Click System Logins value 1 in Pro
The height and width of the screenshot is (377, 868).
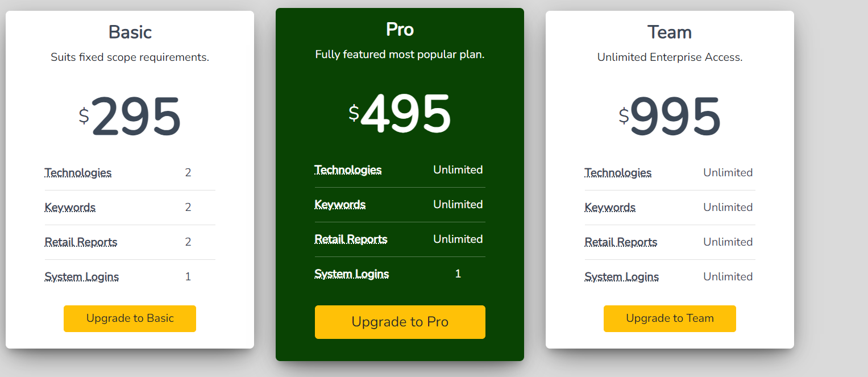(x=458, y=274)
